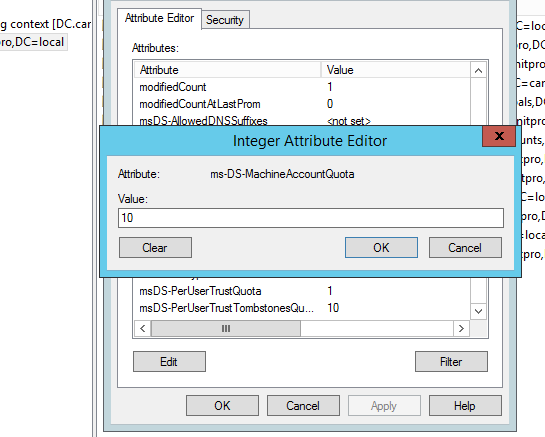Open Help in the properties dialog
This screenshot has height=437, width=545.
click(x=465, y=405)
